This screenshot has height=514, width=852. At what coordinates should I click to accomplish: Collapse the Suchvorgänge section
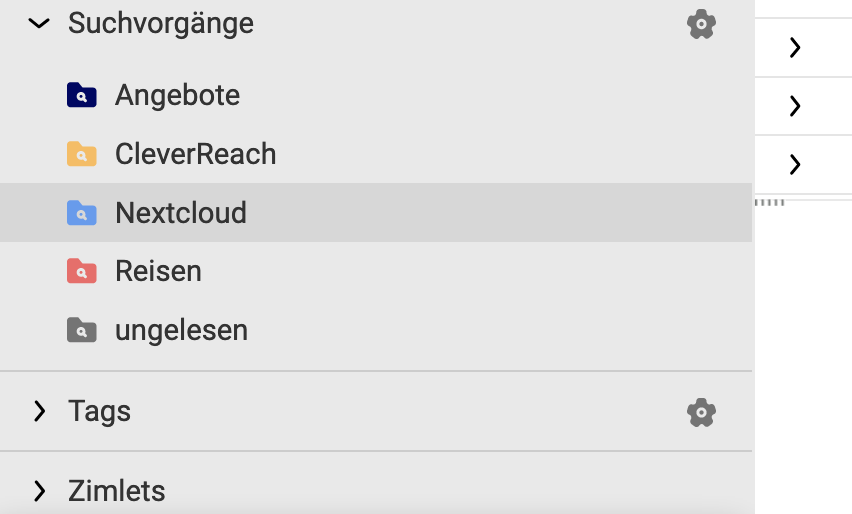(x=39, y=23)
